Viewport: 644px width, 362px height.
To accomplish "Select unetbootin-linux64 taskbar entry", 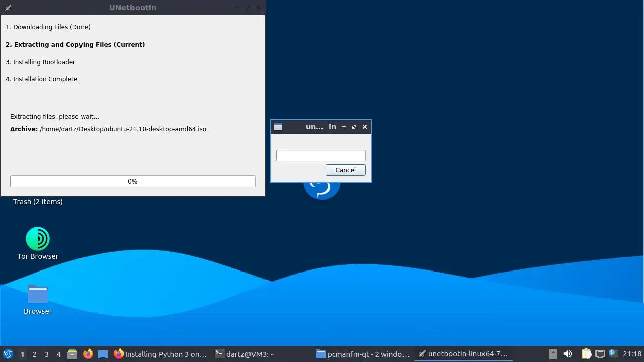I will pyautogui.click(x=463, y=354).
